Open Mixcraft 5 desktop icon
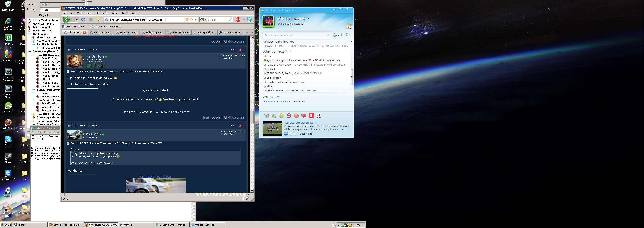The width and height of the screenshot is (644, 228). [x=8, y=107]
